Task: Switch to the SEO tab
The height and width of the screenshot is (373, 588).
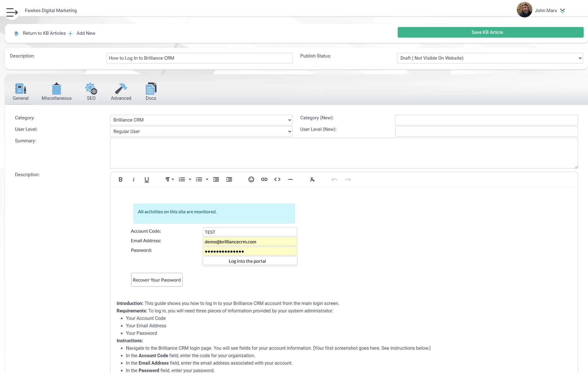Action: click(x=91, y=92)
